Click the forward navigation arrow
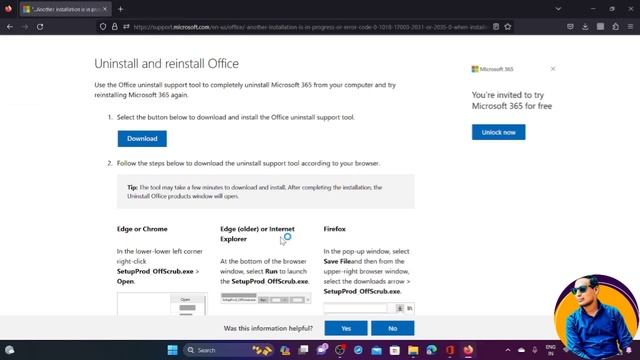 25,27
